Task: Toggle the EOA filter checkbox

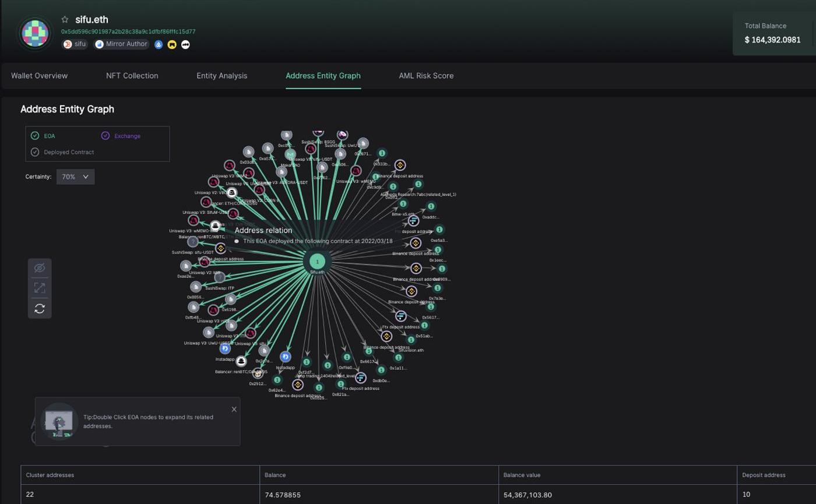Action: (35, 136)
